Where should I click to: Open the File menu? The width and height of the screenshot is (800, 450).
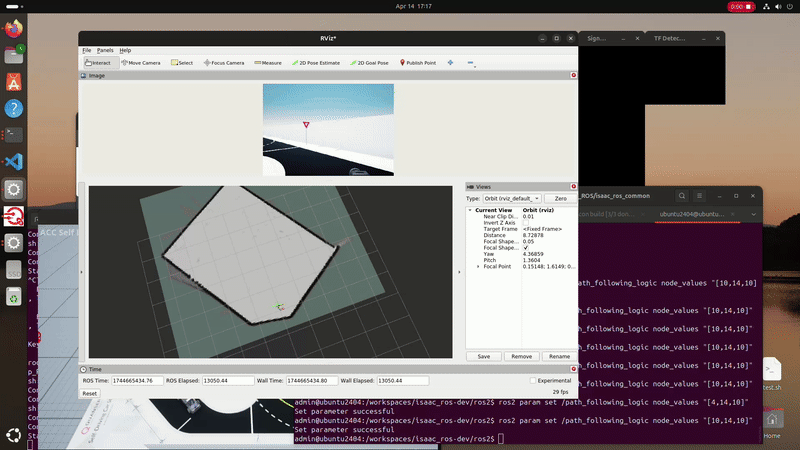click(87, 50)
